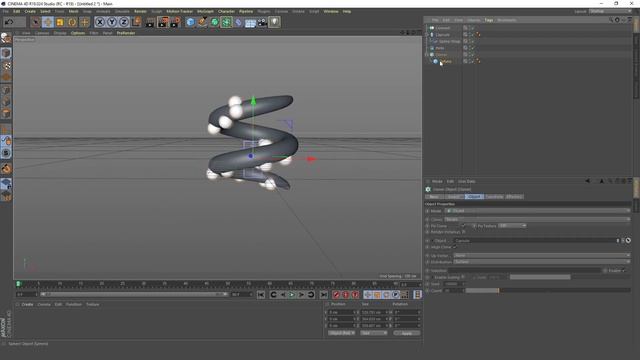Viewport: 640px width, 360px height.
Task: Toggle the Z axis lock
Action: (x=124, y=22)
